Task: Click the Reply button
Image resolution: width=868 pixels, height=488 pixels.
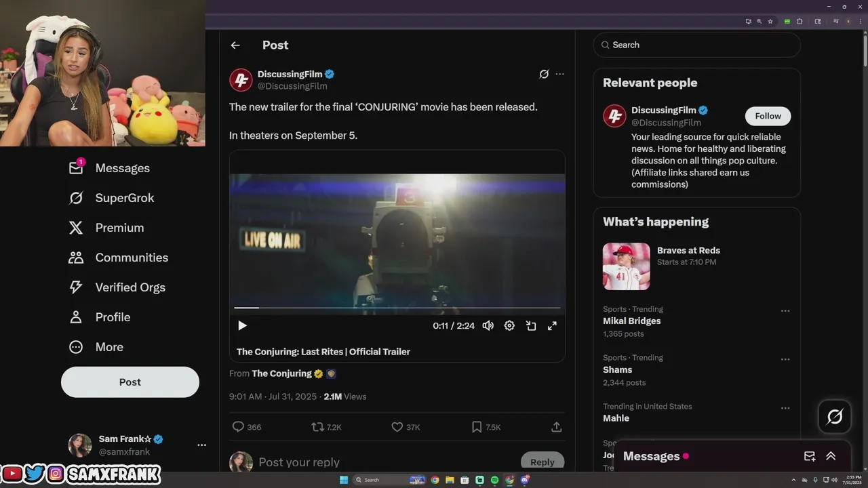Action: coord(542,462)
